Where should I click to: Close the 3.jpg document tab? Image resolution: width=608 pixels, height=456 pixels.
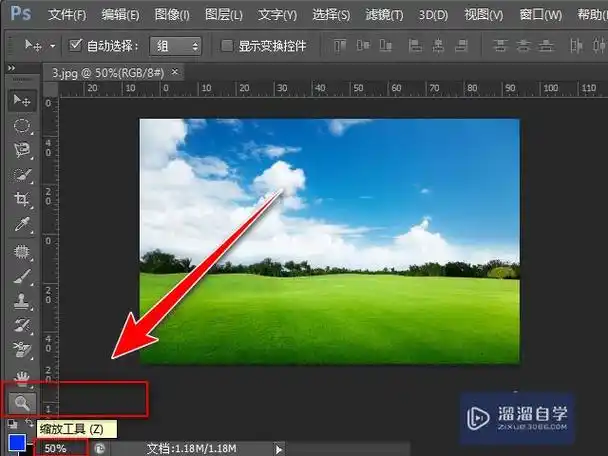pos(175,72)
